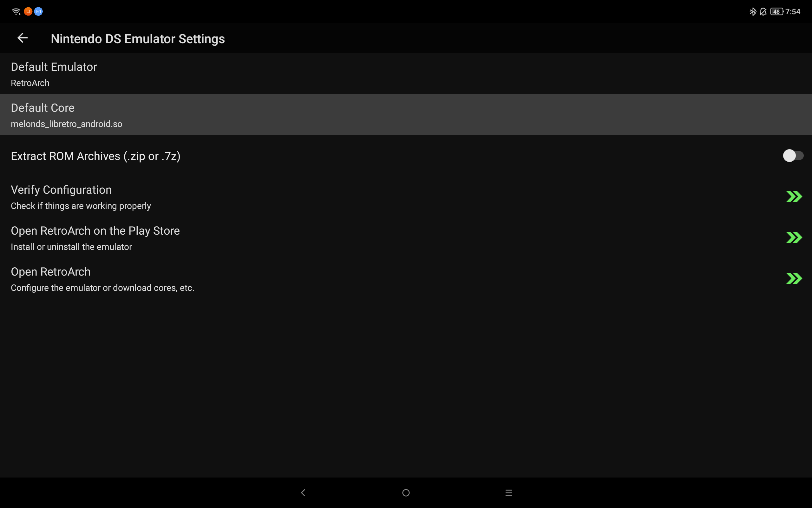Click the Android back navigation button
This screenshot has width=812, height=508.
click(x=303, y=492)
